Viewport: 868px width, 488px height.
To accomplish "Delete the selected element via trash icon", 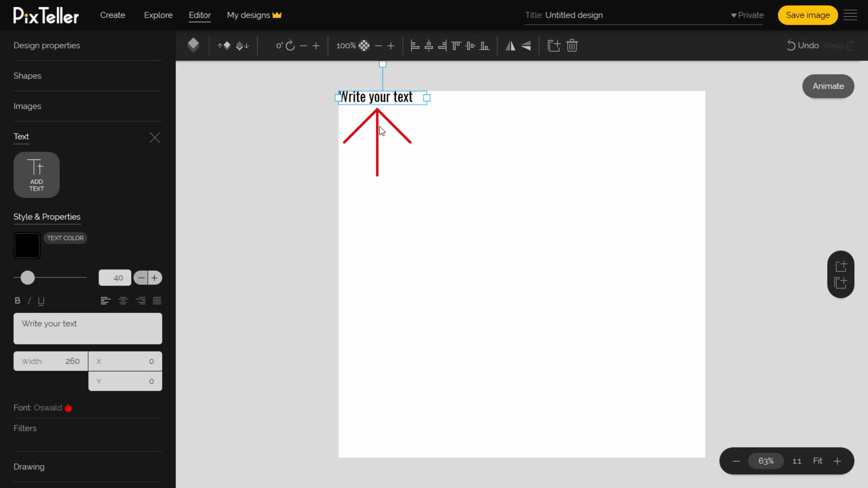I will point(572,46).
